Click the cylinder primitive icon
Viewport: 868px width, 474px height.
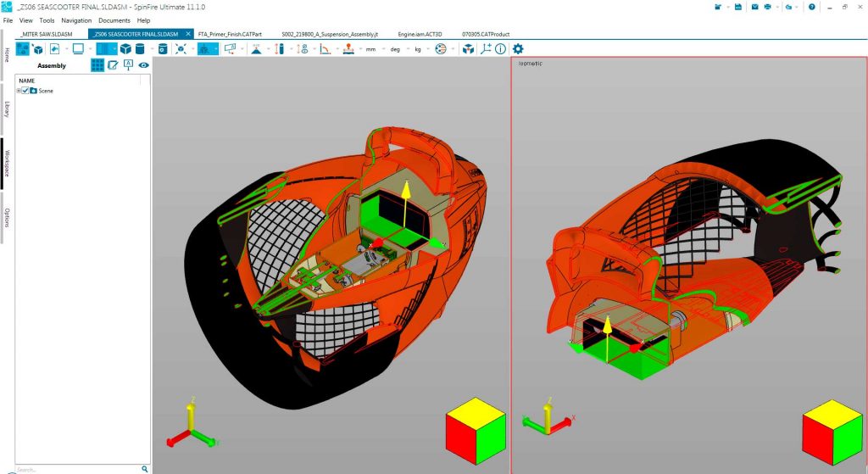coord(140,49)
